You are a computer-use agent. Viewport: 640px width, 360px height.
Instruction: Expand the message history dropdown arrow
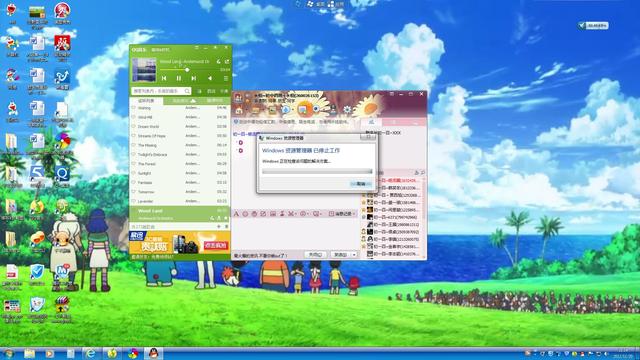coord(355,214)
